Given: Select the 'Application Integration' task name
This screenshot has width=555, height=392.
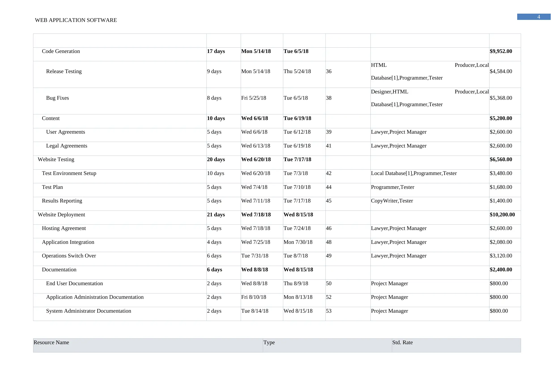Looking at the screenshot, I should click(x=68, y=242).
